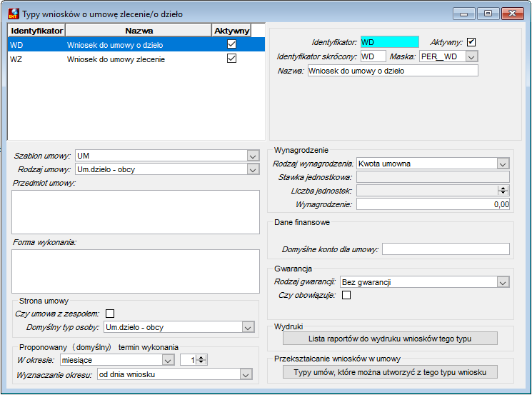Click the Stawka jednostkowa field

(433, 177)
